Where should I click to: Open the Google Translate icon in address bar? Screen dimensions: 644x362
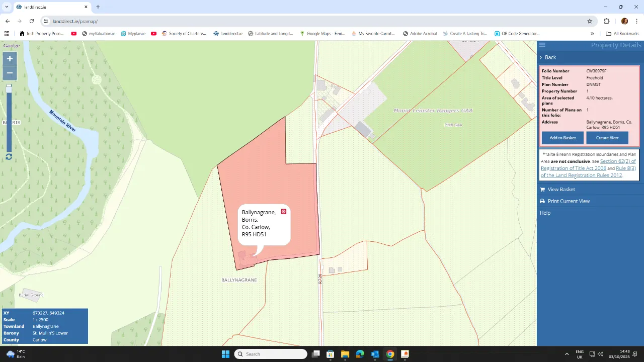(x=607, y=21)
